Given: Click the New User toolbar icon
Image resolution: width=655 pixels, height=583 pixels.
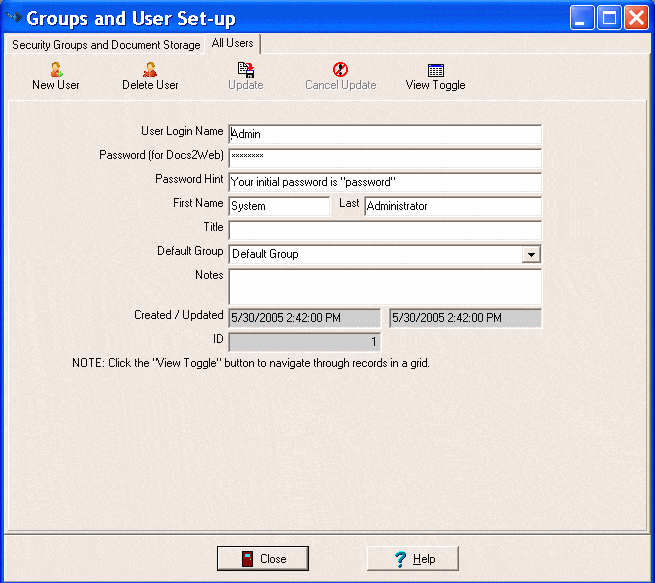Looking at the screenshot, I should tap(56, 70).
